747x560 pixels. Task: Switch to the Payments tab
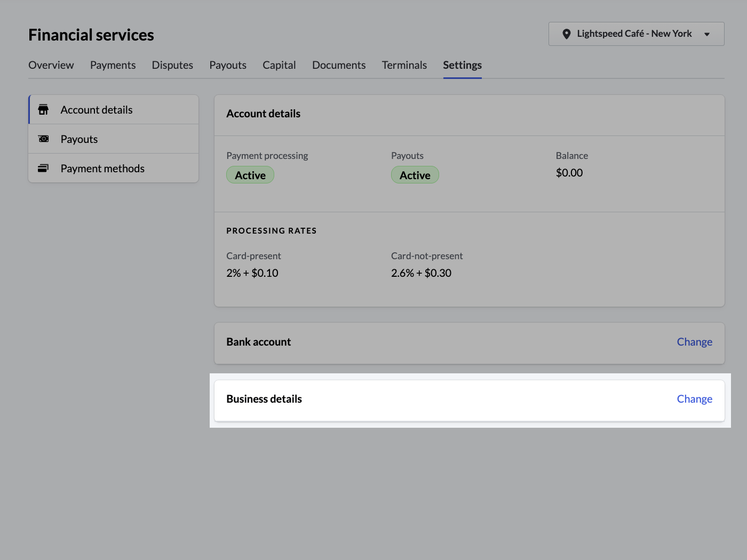pos(113,65)
